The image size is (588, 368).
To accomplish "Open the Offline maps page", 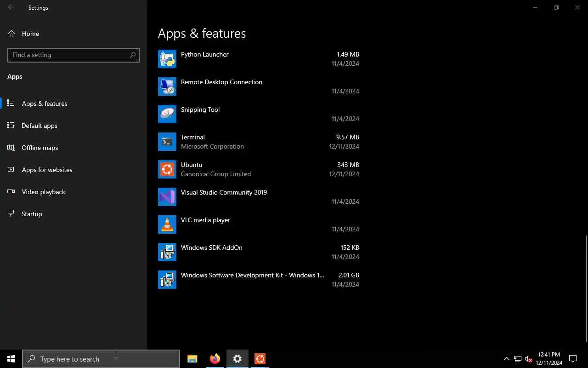I will click(x=73, y=148).
